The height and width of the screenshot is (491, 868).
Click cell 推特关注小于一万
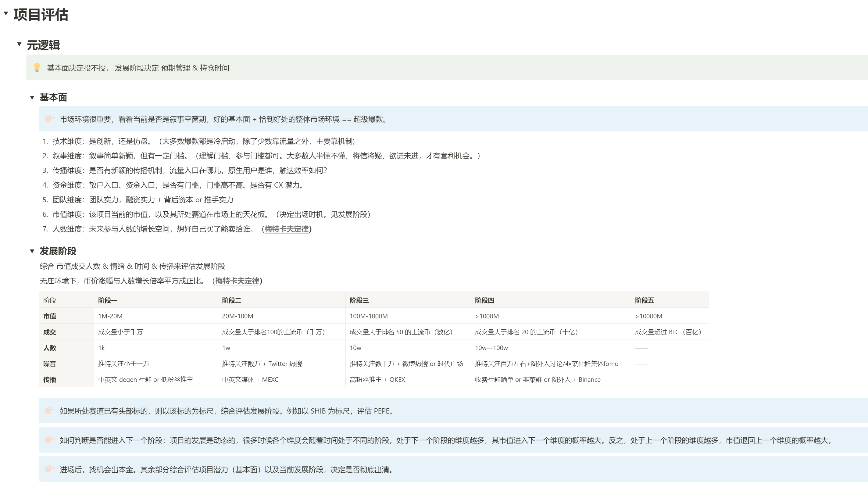(x=156, y=364)
